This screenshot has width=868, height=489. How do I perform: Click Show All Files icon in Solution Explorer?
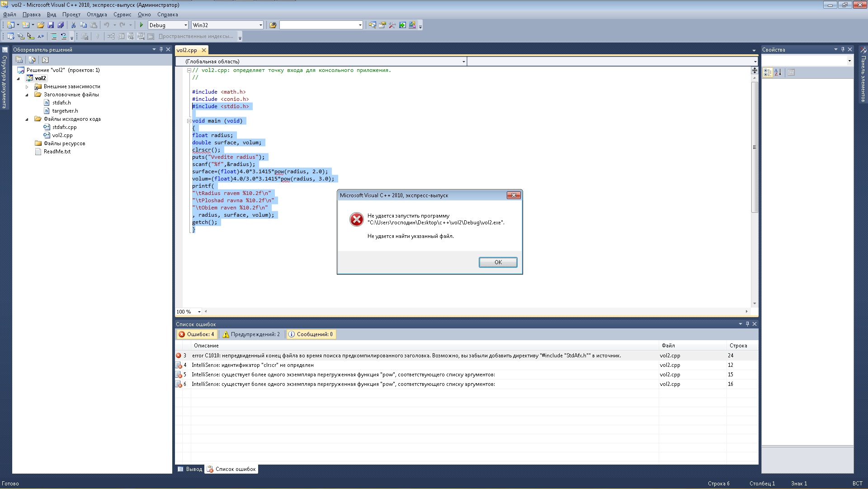32,60
